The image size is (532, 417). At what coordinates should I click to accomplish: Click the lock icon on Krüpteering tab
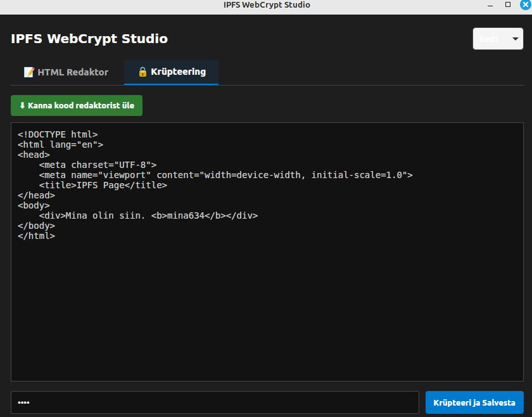click(142, 72)
